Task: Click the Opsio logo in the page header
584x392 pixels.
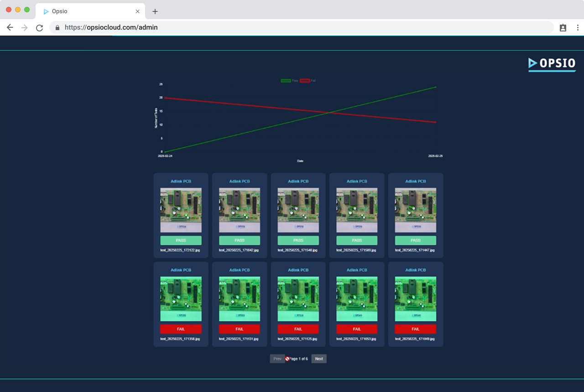Action: coord(552,64)
